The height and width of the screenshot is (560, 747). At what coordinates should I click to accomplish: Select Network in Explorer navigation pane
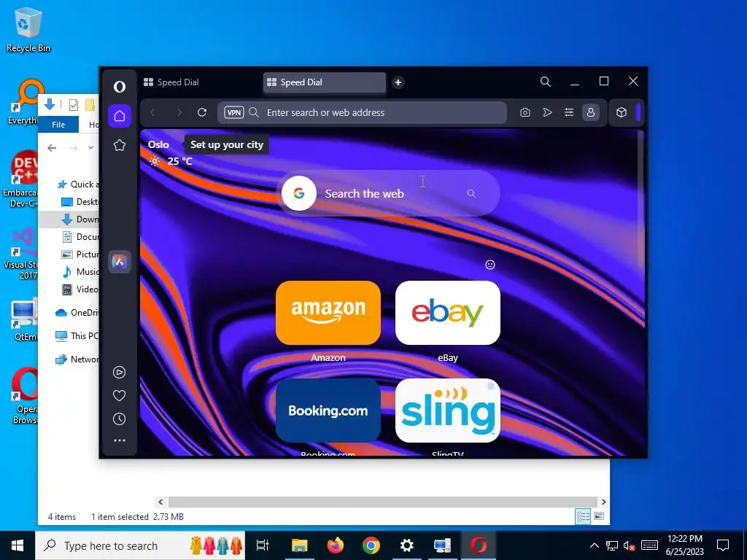[x=77, y=359]
